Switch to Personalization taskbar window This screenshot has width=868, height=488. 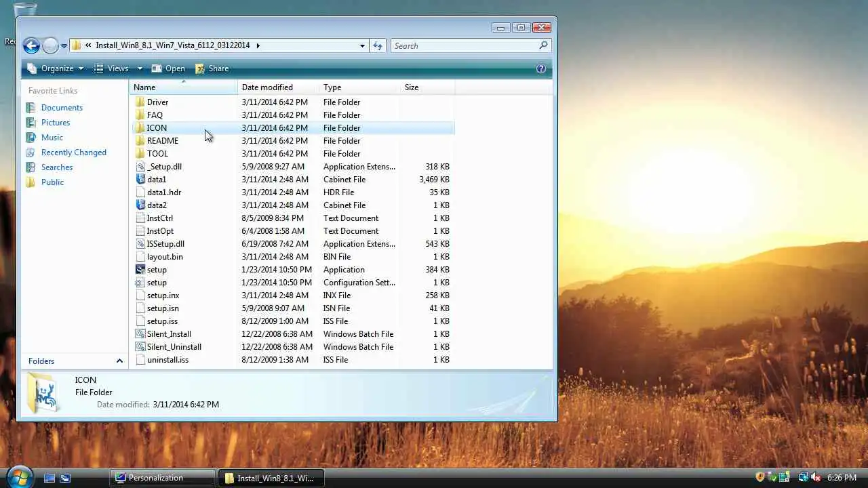[x=163, y=478]
